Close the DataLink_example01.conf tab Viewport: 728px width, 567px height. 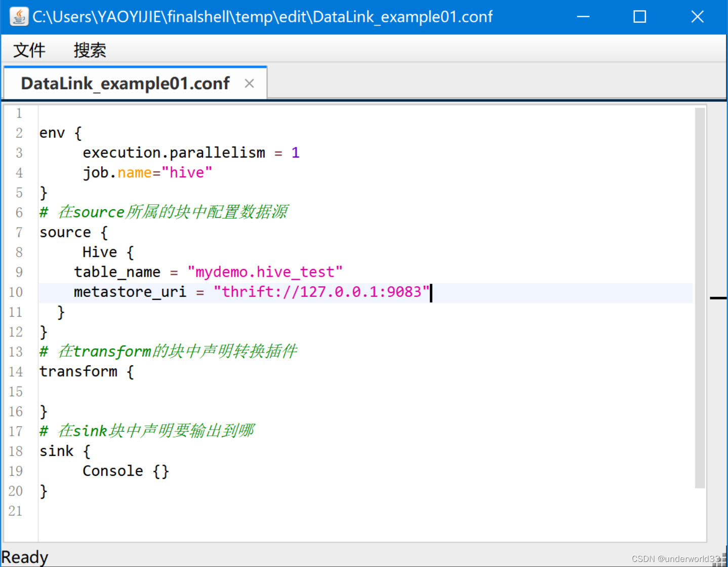(x=249, y=83)
